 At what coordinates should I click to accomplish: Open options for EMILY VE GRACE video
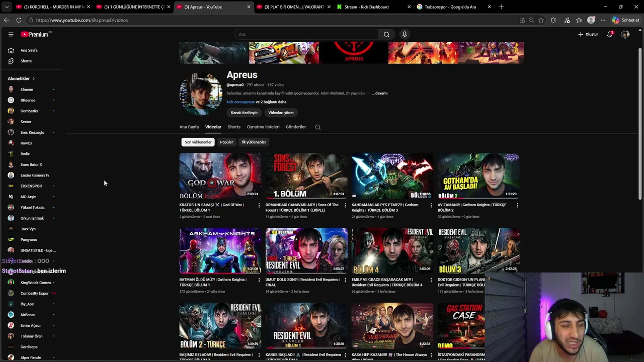431,280
